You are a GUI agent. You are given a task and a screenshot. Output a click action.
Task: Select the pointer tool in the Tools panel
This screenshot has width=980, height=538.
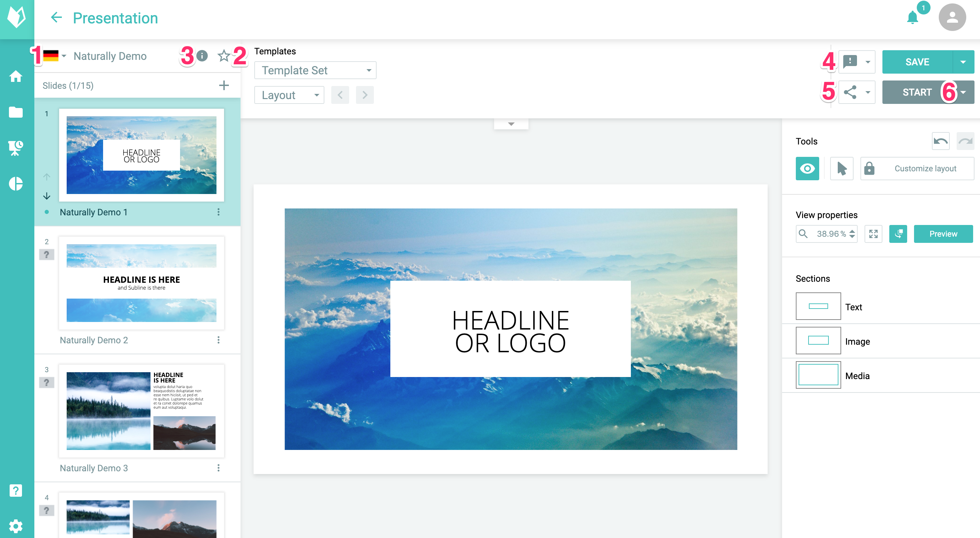[x=841, y=168]
